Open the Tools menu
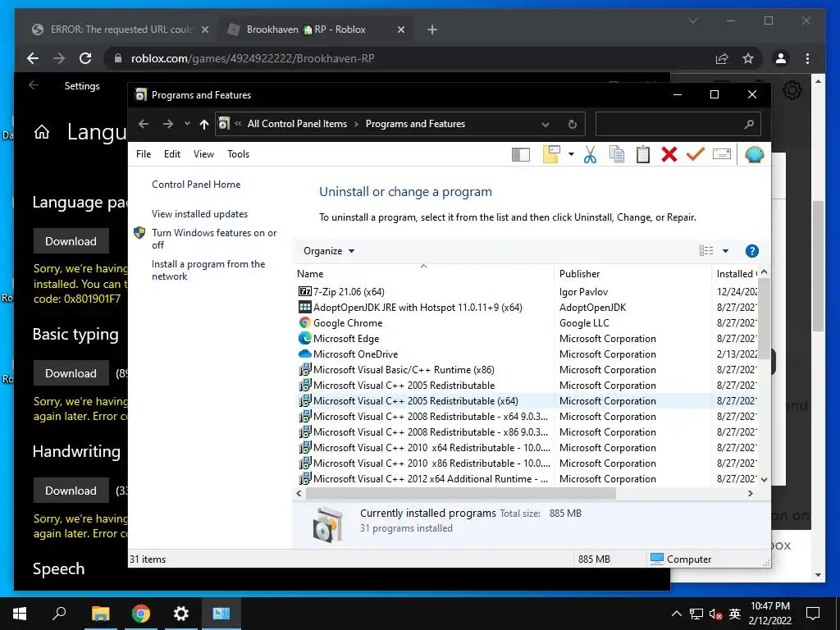 click(239, 154)
